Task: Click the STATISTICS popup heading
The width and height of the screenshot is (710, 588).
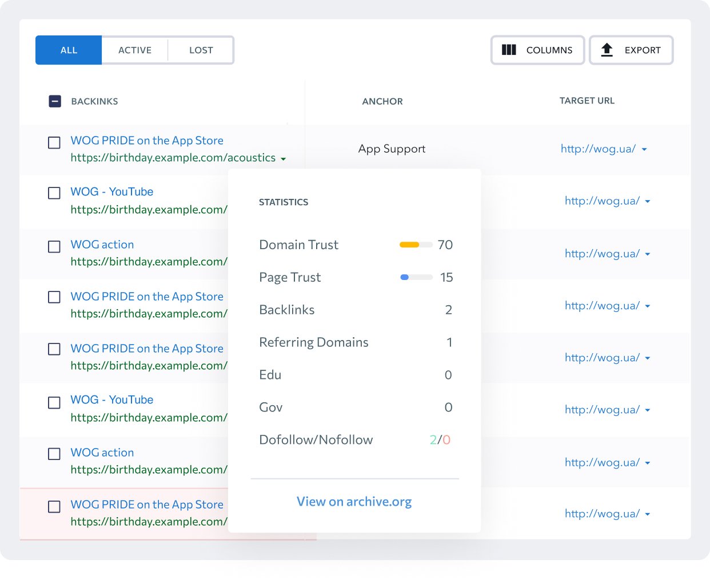Action: 284,202
